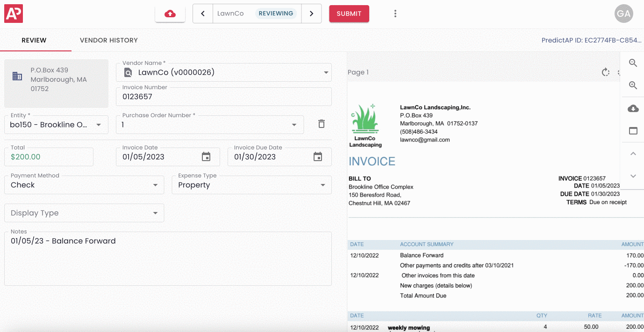Zoom out of the invoice preview

[x=633, y=63]
